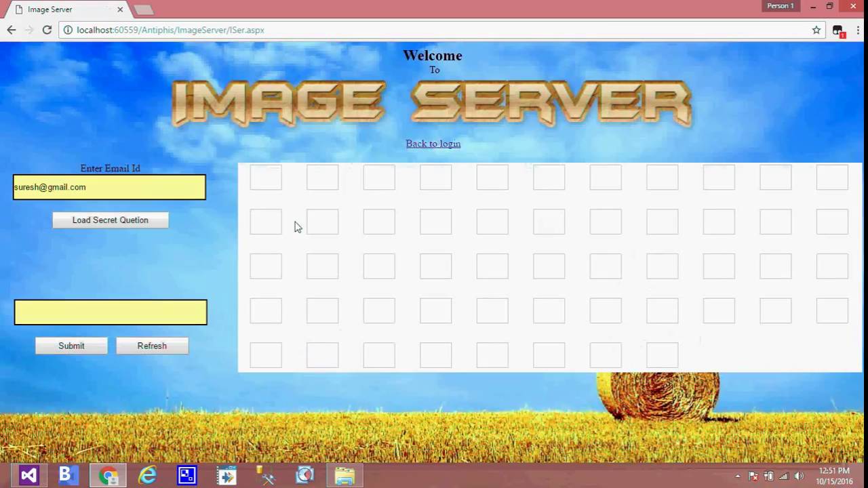Check the battery power icon
868x488 pixels.
click(x=768, y=476)
